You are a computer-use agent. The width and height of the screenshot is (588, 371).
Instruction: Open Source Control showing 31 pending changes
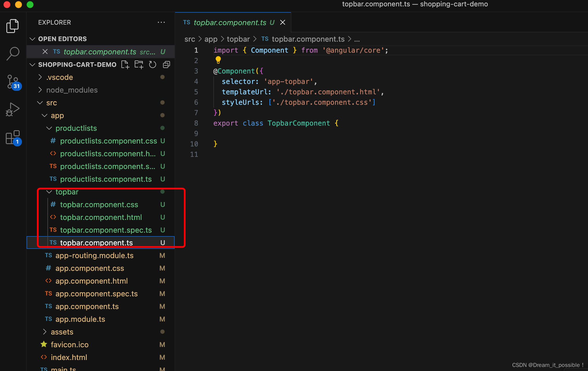click(12, 82)
